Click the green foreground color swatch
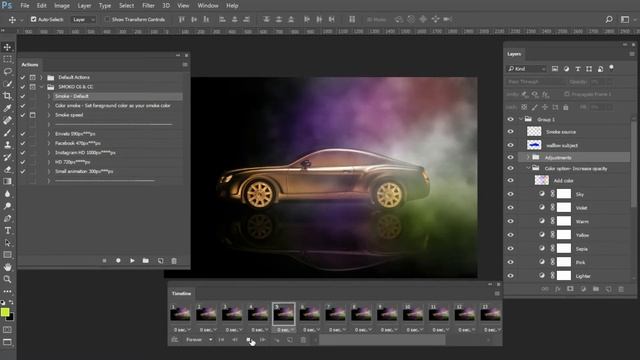640x360 pixels. 5,312
